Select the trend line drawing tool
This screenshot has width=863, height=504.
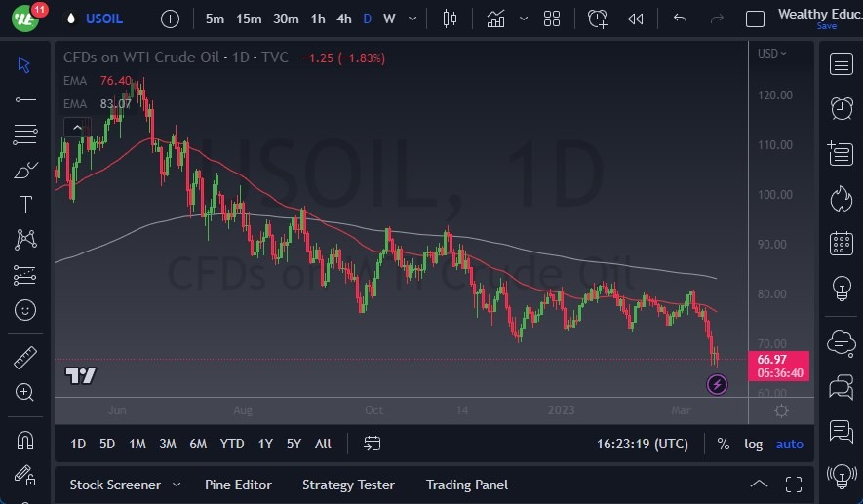(x=25, y=99)
